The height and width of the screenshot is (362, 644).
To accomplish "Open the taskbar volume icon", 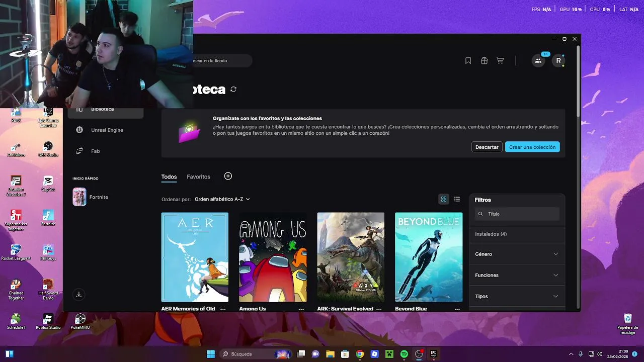I will tap(599, 354).
